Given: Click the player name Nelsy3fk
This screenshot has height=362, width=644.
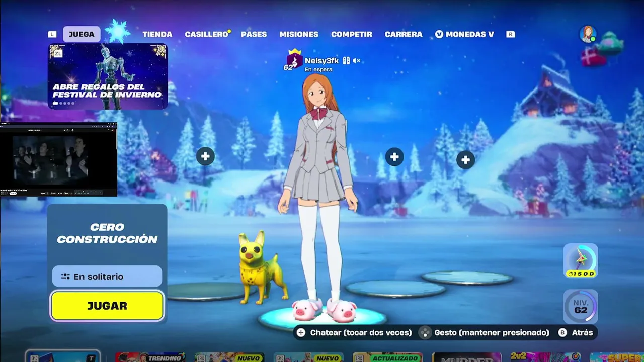Looking at the screenshot, I should pyautogui.click(x=321, y=61).
